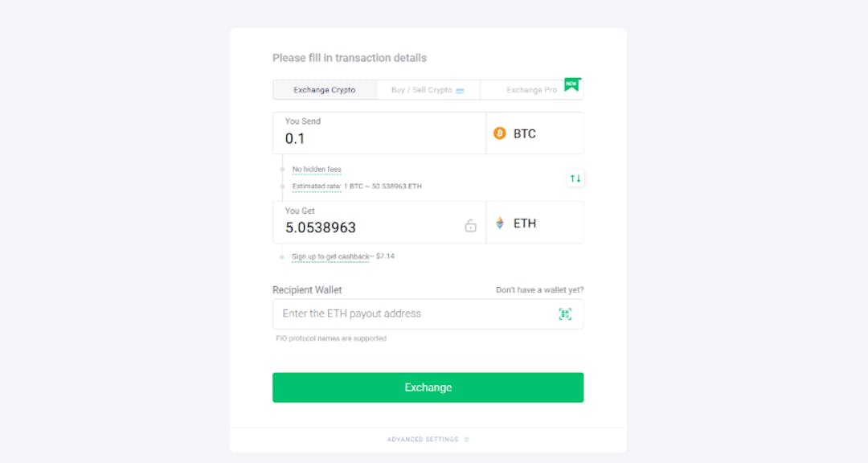Click the Bitcoin currency icon
Viewport: 868px width, 463px height.
[498, 133]
